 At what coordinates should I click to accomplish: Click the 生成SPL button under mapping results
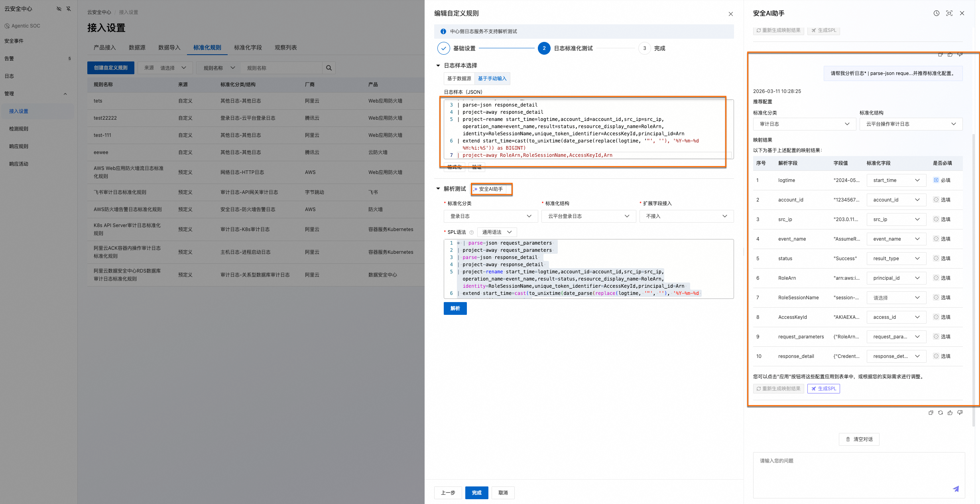(823, 389)
